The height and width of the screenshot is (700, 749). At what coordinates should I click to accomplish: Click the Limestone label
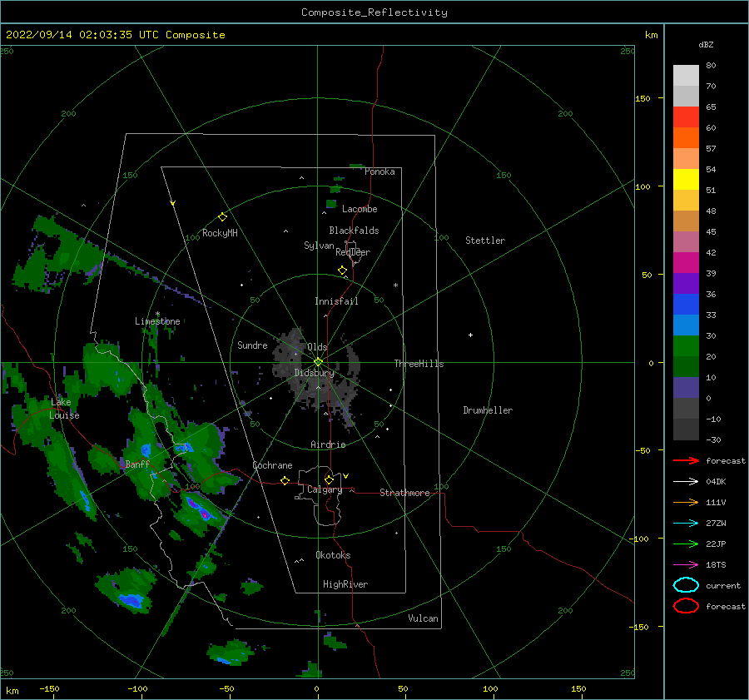point(157,321)
